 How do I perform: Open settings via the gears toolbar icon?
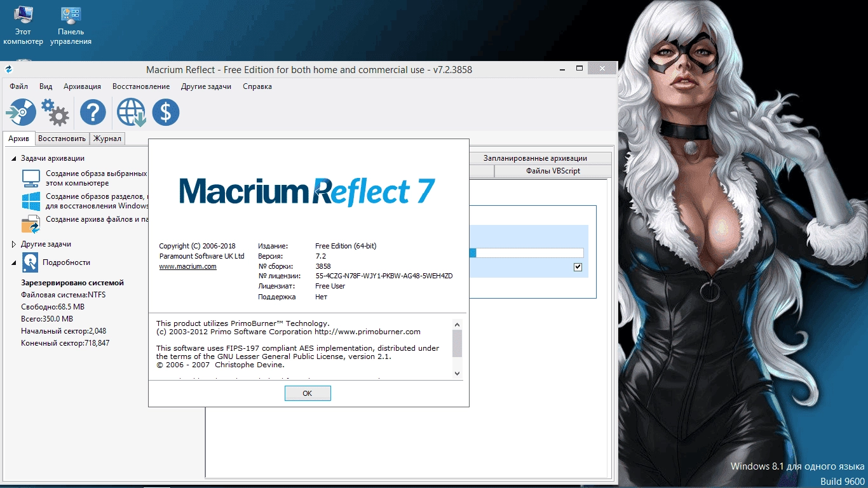pyautogui.click(x=55, y=112)
